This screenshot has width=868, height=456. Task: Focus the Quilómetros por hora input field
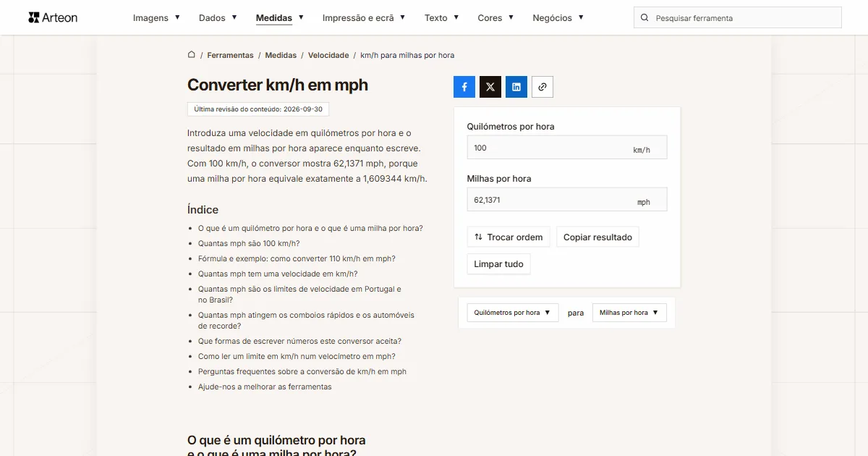point(567,148)
